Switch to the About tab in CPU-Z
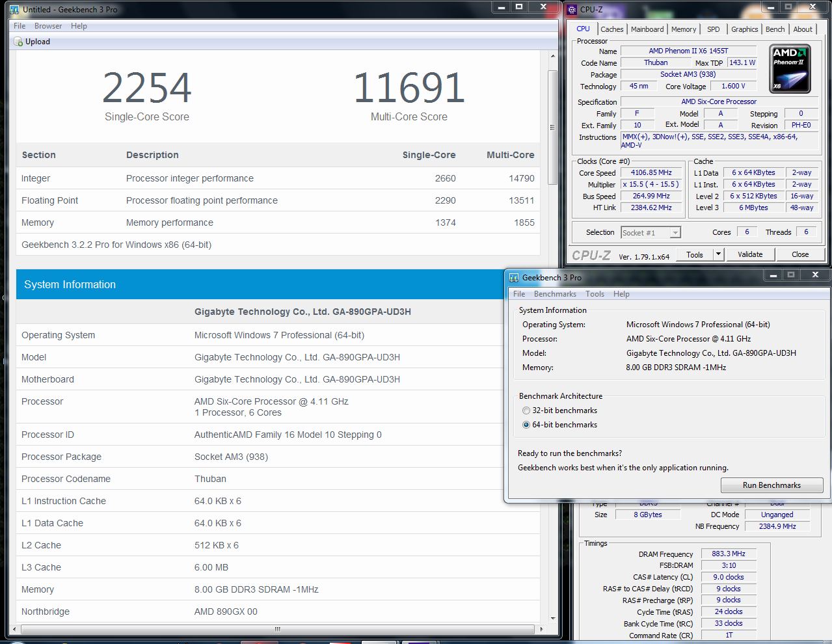This screenshot has width=832, height=644. click(803, 29)
